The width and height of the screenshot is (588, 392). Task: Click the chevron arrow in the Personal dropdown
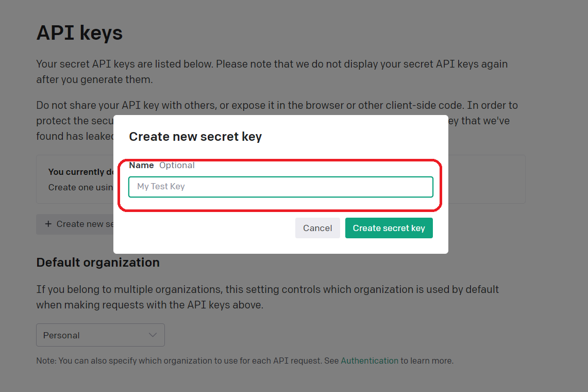(152, 335)
